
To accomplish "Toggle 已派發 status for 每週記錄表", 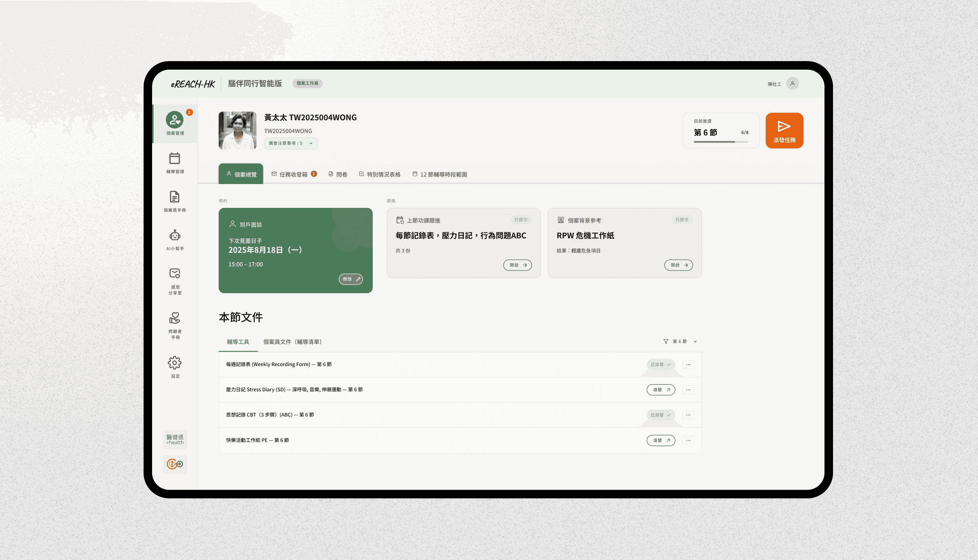I will click(660, 365).
